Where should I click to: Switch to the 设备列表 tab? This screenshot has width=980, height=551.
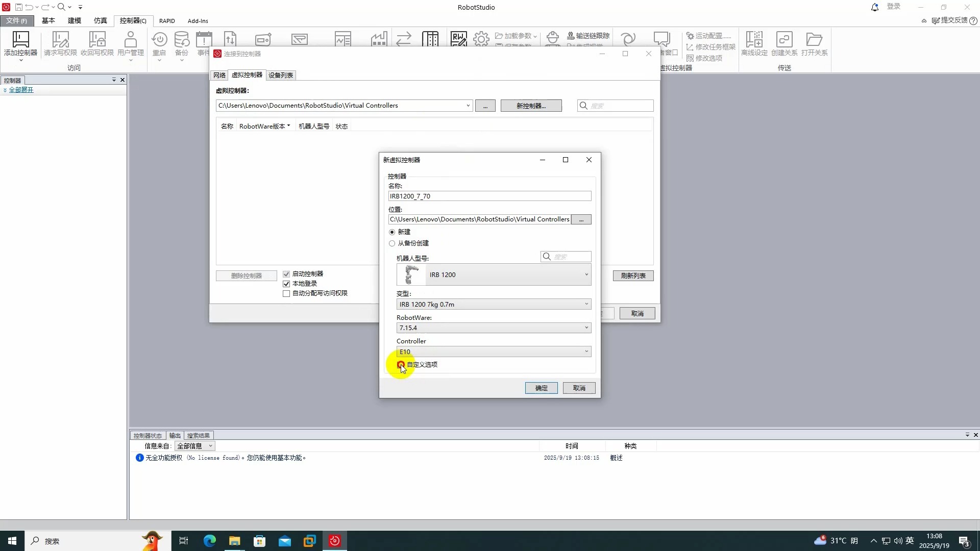280,75
